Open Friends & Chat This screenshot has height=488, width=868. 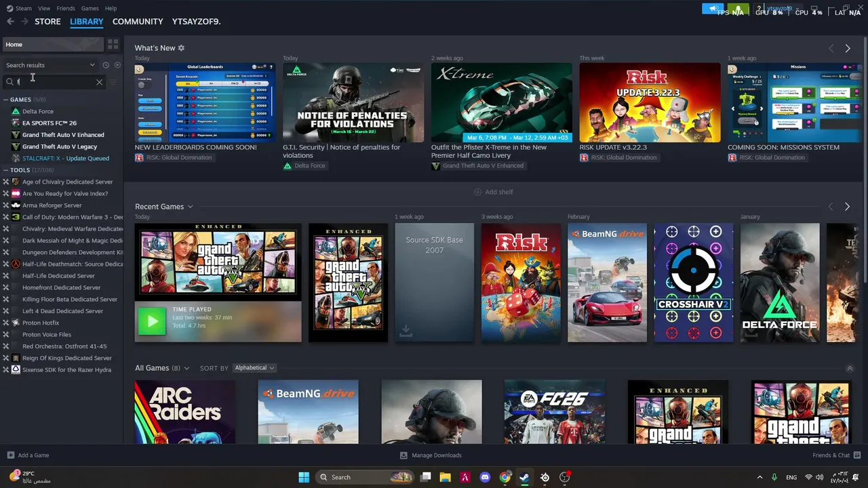tap(836, 455)
